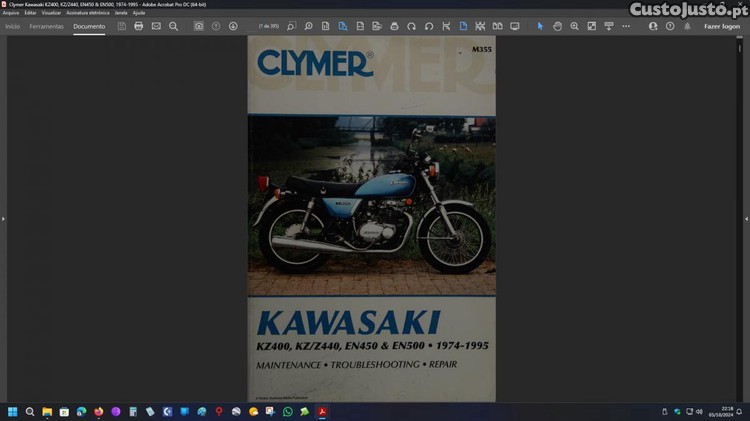Click the Save file icon
The height and width of the screenshot is (421, 750).
coord(121,26)
